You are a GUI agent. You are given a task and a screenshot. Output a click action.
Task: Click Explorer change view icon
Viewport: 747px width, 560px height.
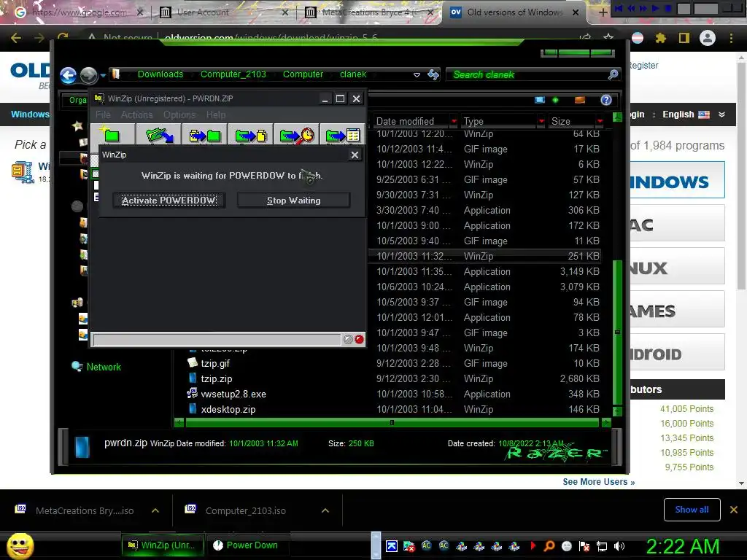pos(540,99)
